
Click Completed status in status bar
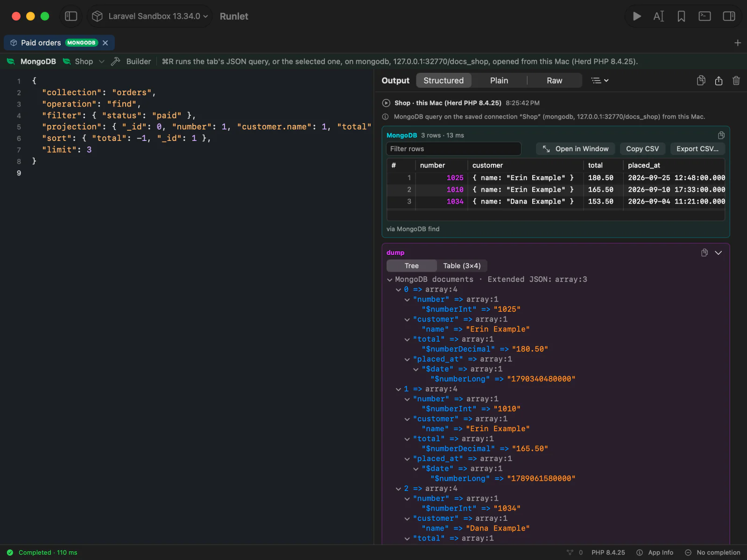click(x=42, y=553)
